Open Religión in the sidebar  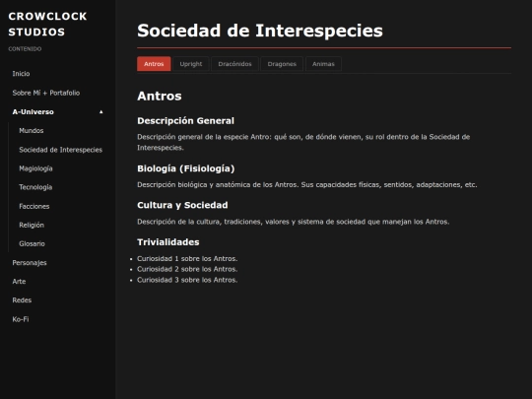[32, 225]
